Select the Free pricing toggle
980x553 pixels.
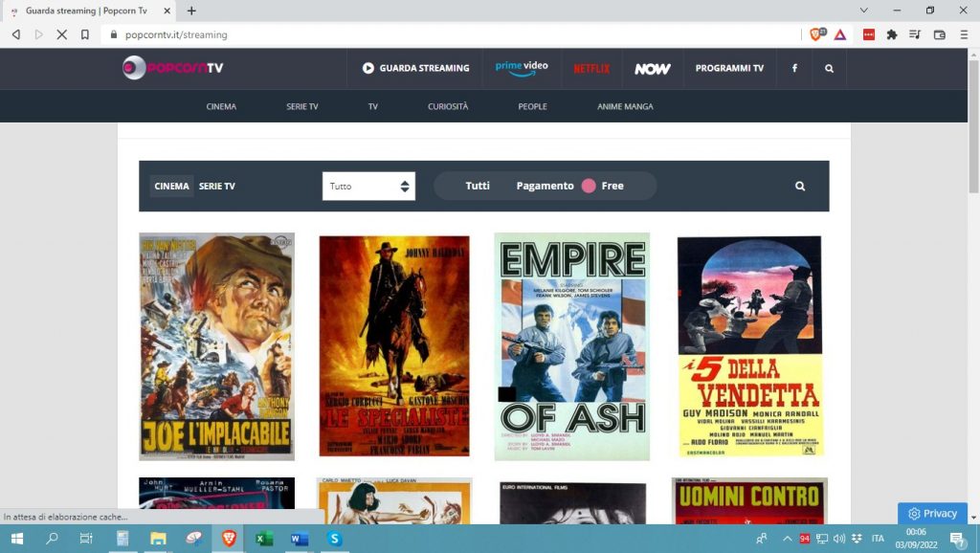618,186
